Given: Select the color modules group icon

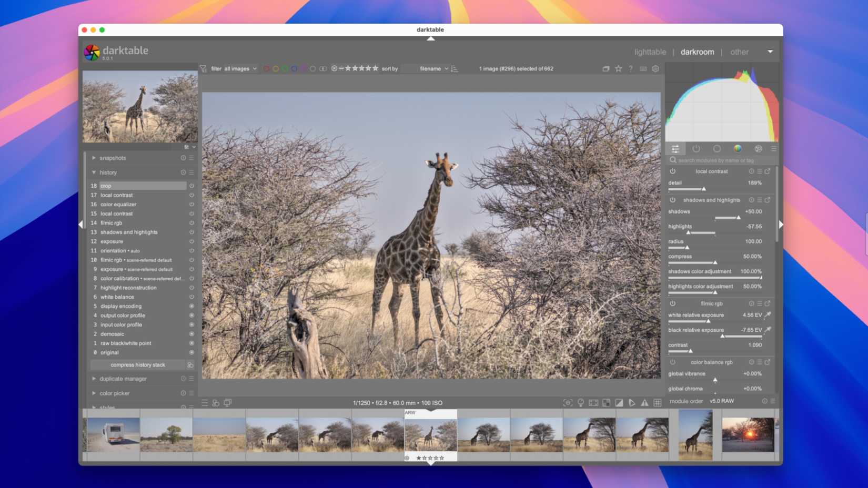Looking at the screenshot, I should tap(736, 149).
